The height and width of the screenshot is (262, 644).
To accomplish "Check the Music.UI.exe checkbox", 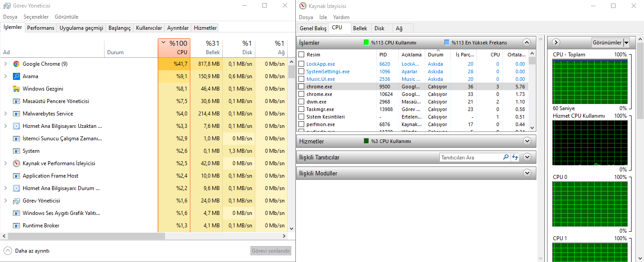I will point(302,79).
